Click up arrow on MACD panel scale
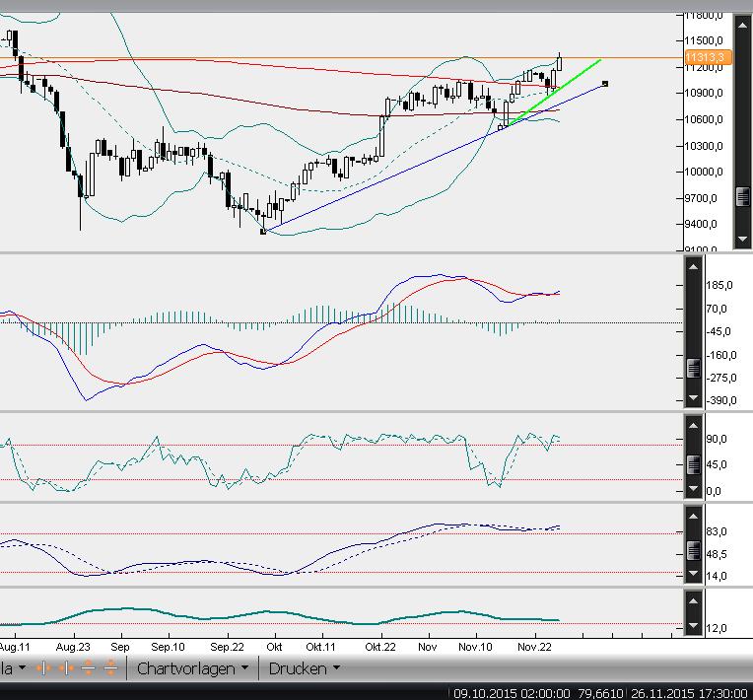The height and width of the screenshot is (700, 753). pos(693,267)
